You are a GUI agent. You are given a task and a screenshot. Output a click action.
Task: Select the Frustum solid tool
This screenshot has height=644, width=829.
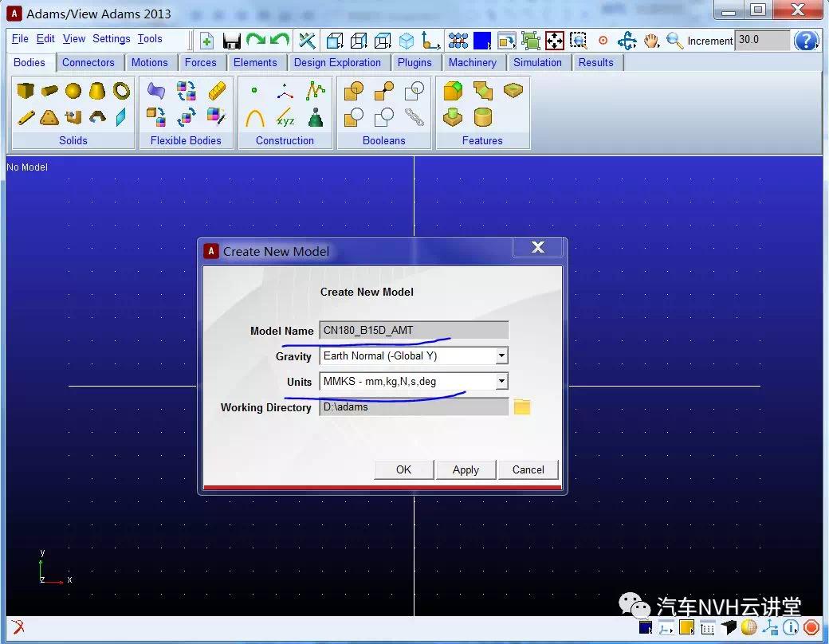click(96, 90)
